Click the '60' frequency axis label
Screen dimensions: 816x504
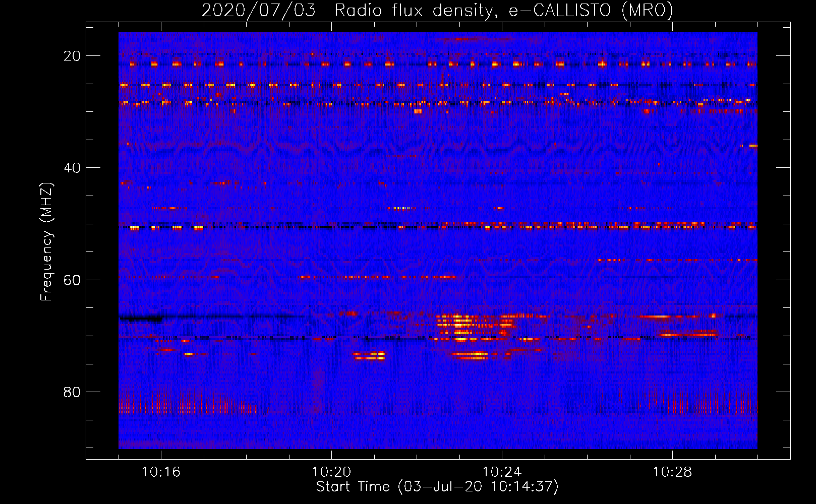72,280
